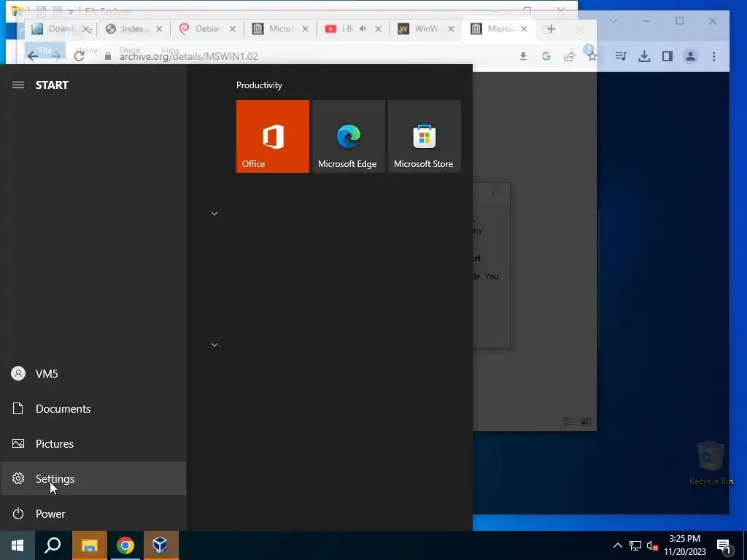Open the Microsoft Store tile
Viewport: 747px width, 560px height.
click(x=424, y=136)
